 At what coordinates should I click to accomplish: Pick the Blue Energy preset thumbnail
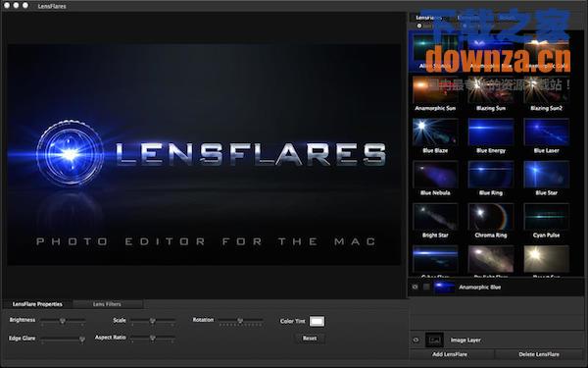coord(491,131)
